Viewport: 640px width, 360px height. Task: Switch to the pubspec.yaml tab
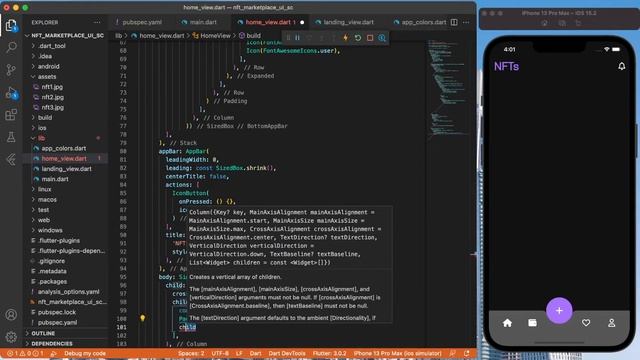coord(142,22)
